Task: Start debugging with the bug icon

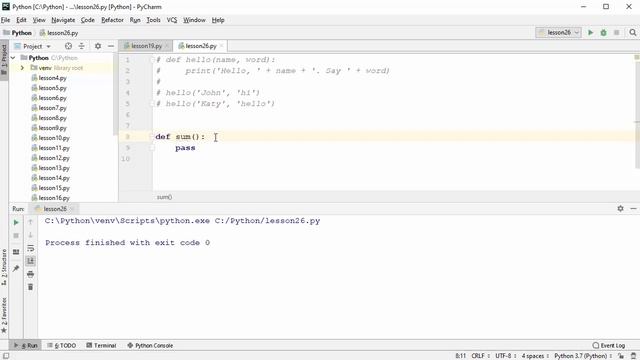Action: (603, 33)
